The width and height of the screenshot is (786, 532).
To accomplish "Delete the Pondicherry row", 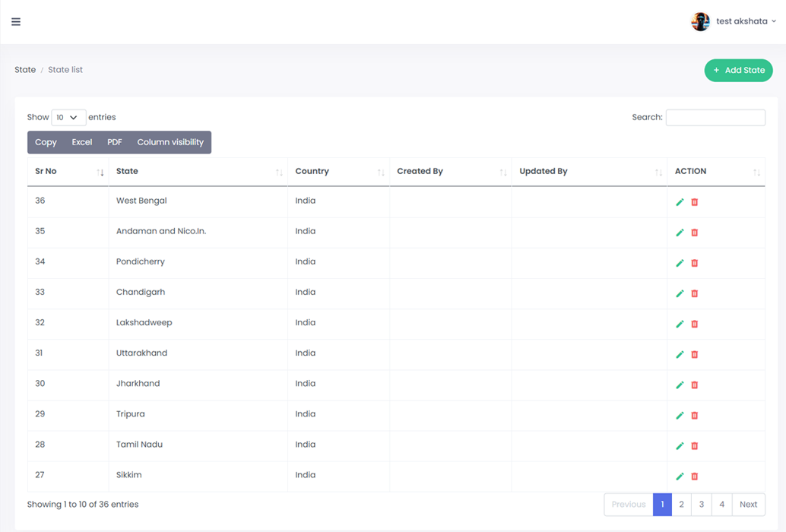I will pyautogui.click(x=694, y=263).
